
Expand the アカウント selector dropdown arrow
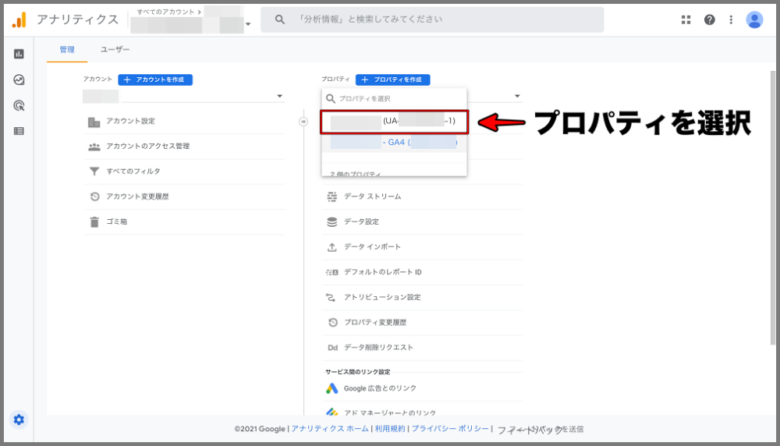[x=280, y=96]
